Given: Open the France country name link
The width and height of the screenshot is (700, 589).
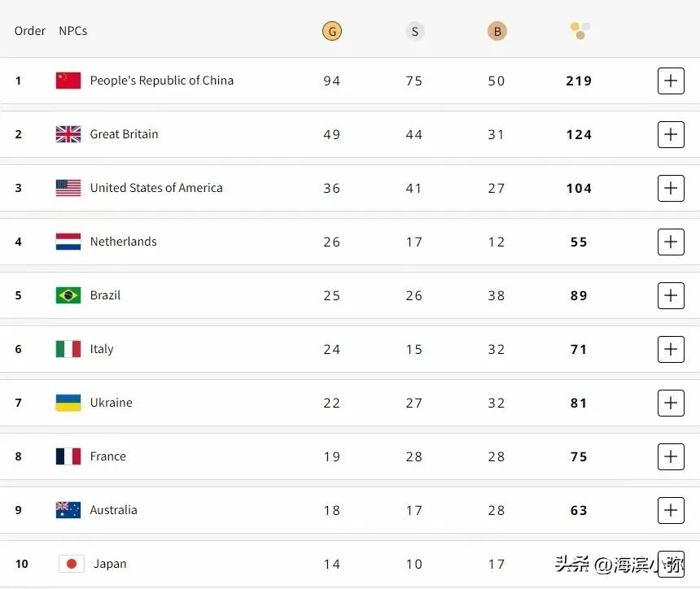Looking at the screenshot, I should click(108, 456).
